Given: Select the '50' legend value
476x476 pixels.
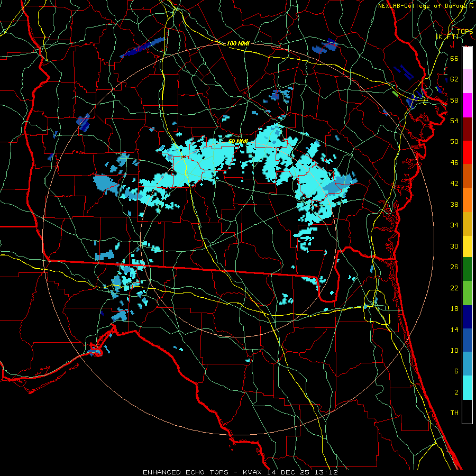Looking at the screenshot, I should [x=454, y=142].
